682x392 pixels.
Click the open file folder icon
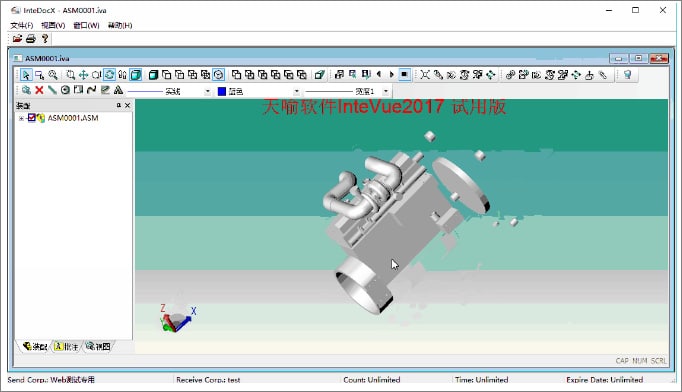[x=17, y=39]
